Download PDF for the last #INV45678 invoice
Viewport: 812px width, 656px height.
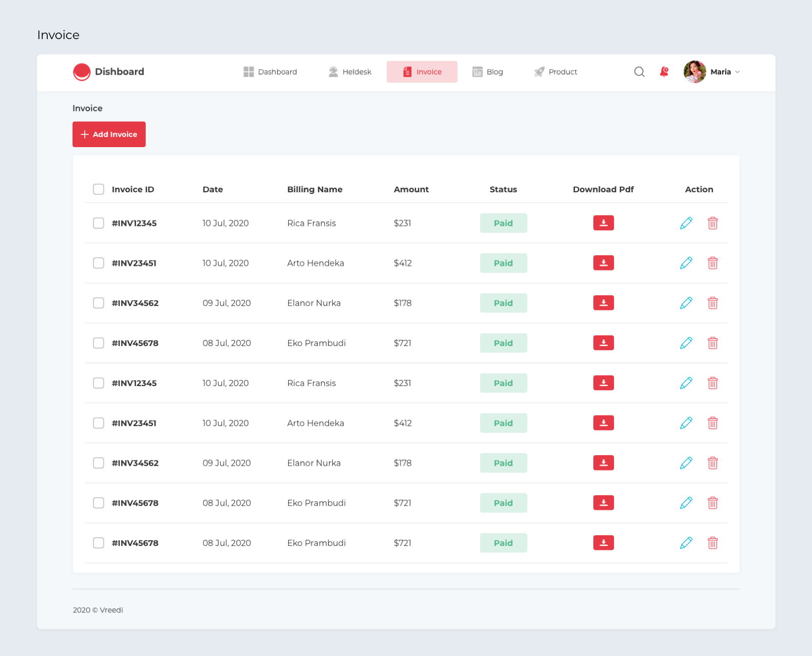point(603,543)
